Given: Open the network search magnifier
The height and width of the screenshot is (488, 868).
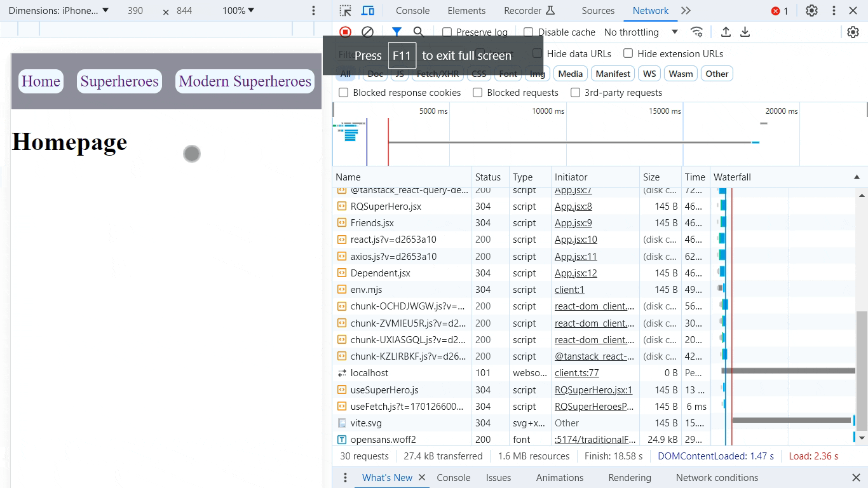Looking at the screenshot, I should click(x=418, y=32).
